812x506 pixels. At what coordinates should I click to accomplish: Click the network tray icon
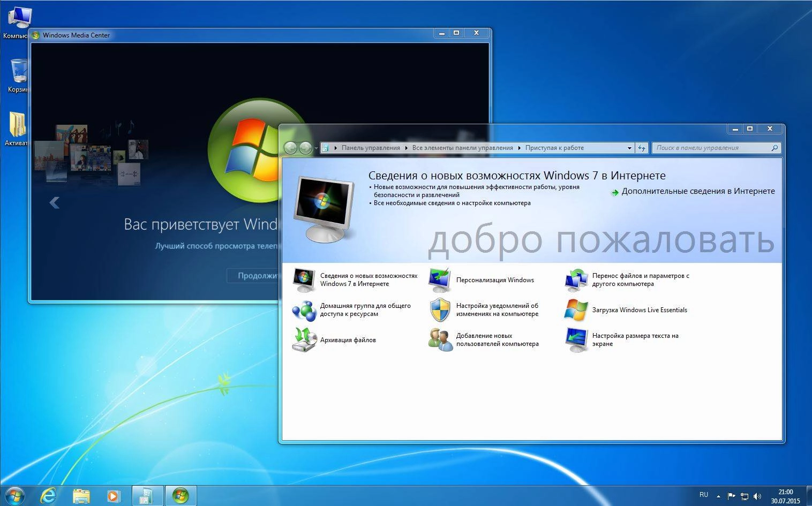[745, 496]
